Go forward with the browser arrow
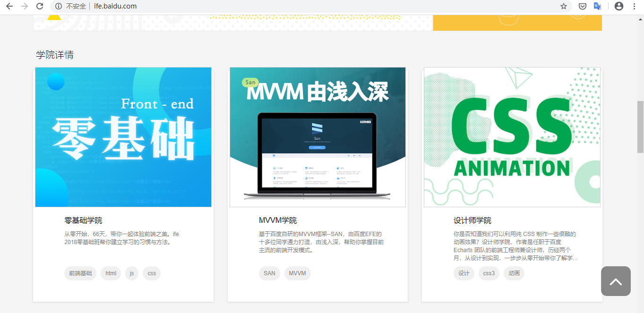The width and height of the screenshot is (644, 313). pyautogui.click(x=25, y=6)
